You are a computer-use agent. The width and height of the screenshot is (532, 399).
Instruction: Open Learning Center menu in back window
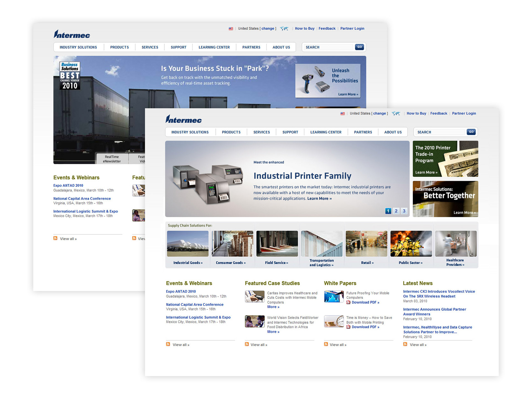[x=214, y=47]
